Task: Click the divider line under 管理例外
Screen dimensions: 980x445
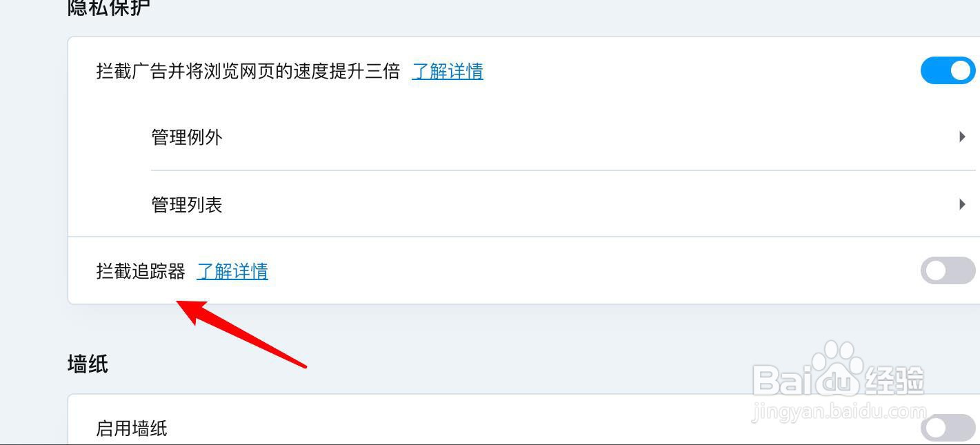Action: (563, 170)
